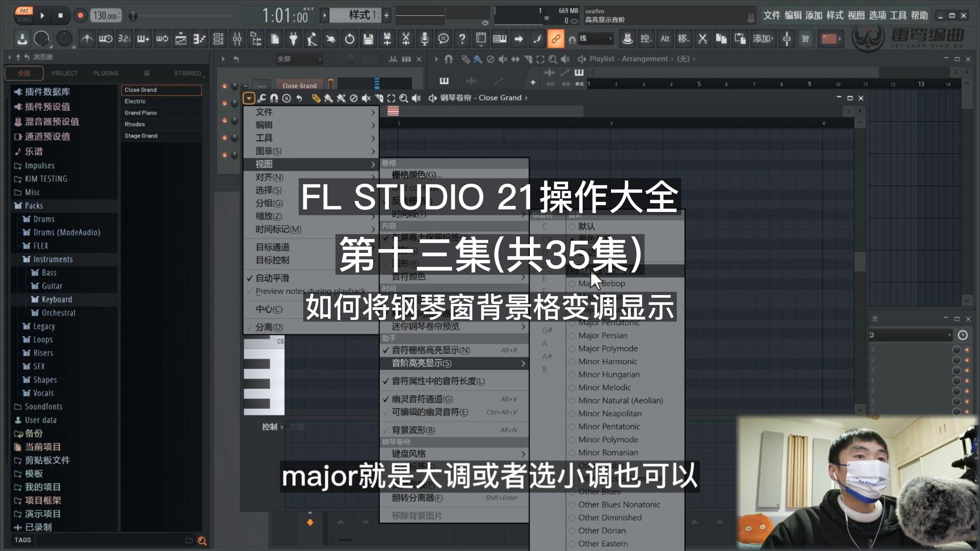Select Other Dorian scale option
This screenshot has width=980, height=551.
pyautogui.click(x=625, y=531)
